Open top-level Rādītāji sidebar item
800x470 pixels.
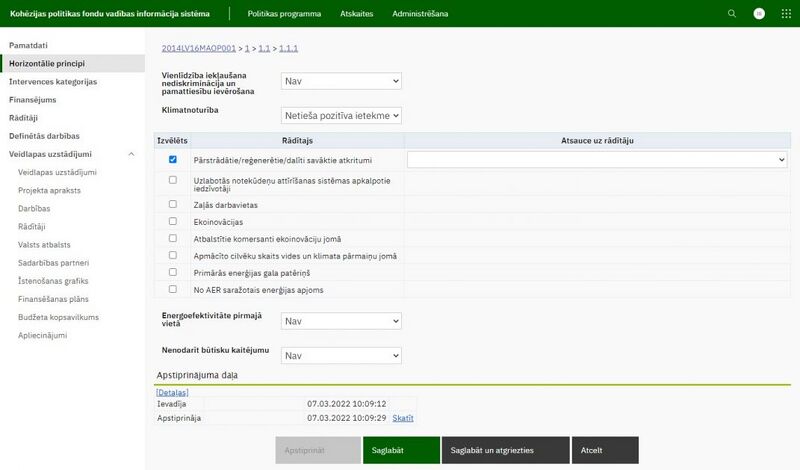coord(23,118)
